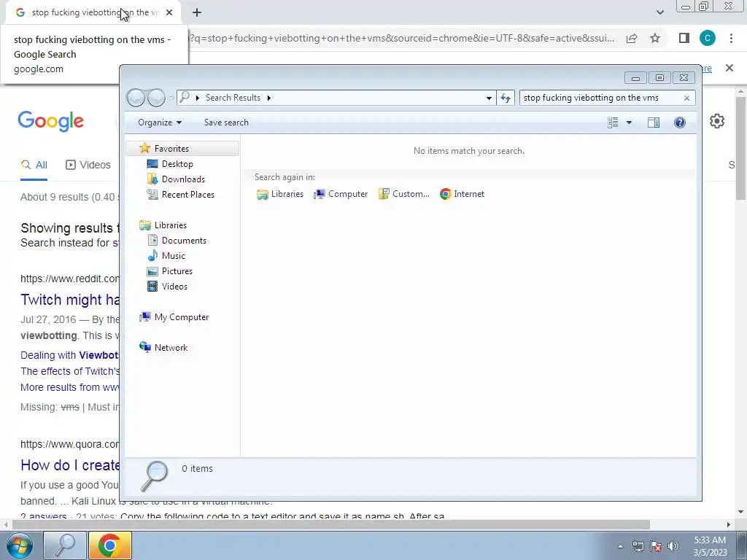This screenshot has height=560, width=747.
Task: Switch to the Videos tab in Google results
Action: [x=88, y=165]
